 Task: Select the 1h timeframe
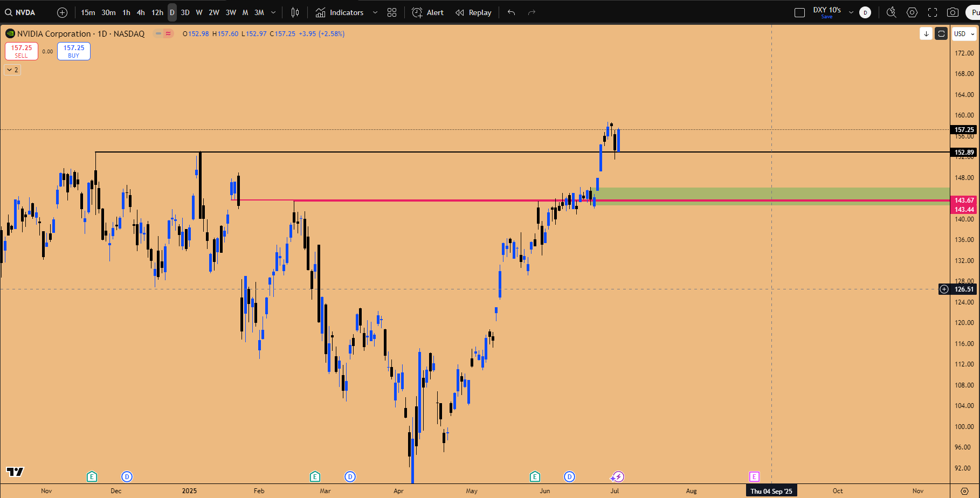click(126, 12)
